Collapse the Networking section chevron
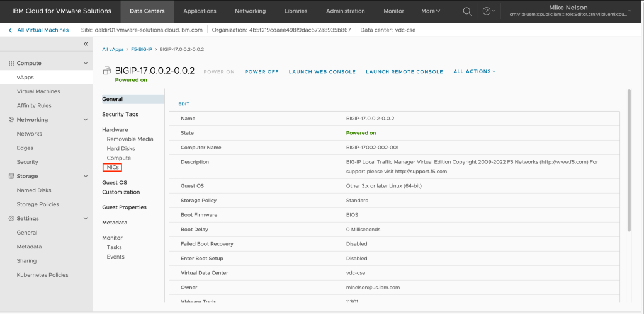This screenshot has height=314, width=644. pyautogui.click(x=86, y=120)
